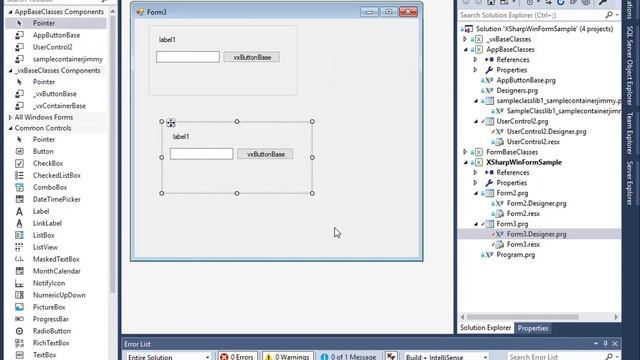Close the Error List panel
The height and width of the screenshot is (360, 640).
[615, 344]
